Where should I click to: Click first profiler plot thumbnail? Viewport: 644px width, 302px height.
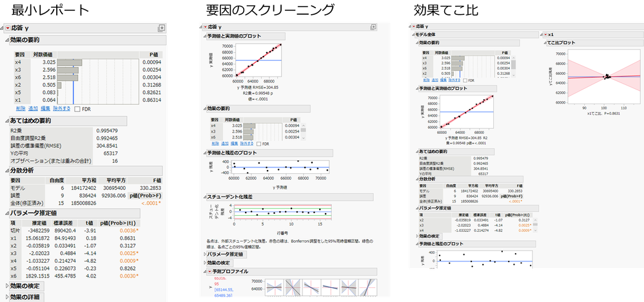click(x=275, y=287)
